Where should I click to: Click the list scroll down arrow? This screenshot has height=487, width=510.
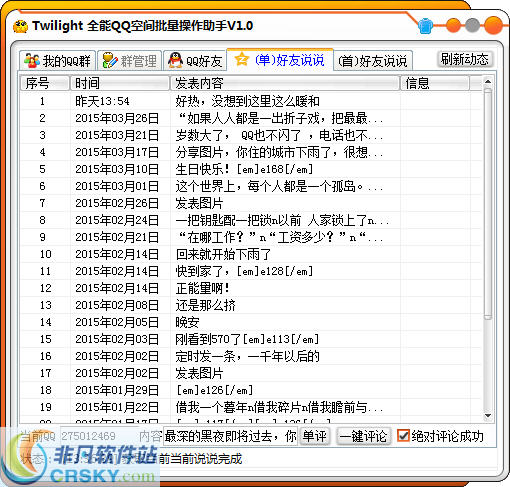pos(488,416)
